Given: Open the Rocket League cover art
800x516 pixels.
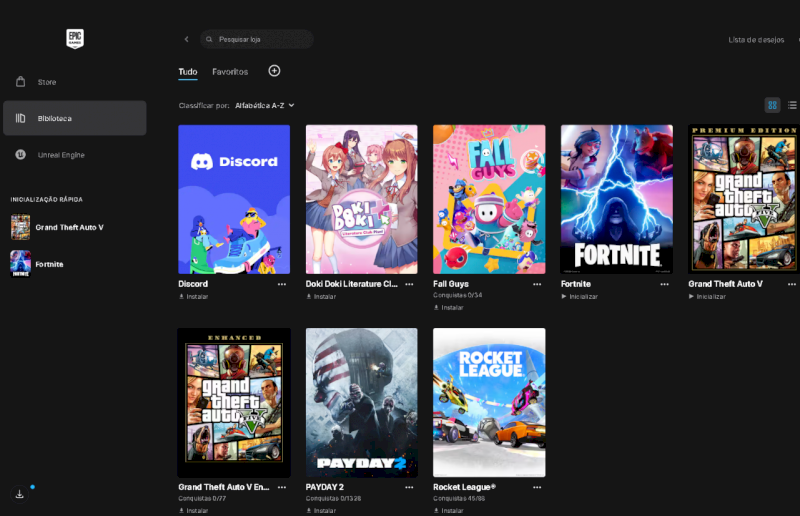Looking at the screenshot, I should (489, 403).
